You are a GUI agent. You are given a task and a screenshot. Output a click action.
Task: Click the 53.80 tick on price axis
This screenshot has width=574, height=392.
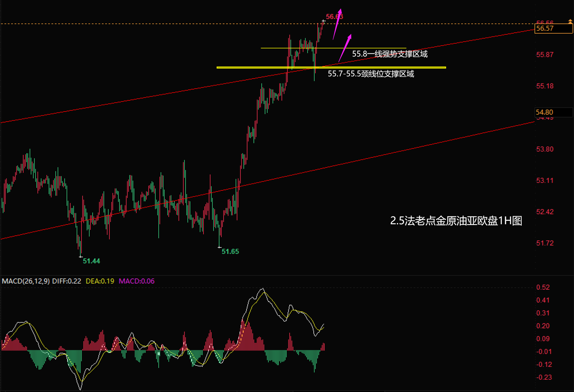click(x=544, y=149)
